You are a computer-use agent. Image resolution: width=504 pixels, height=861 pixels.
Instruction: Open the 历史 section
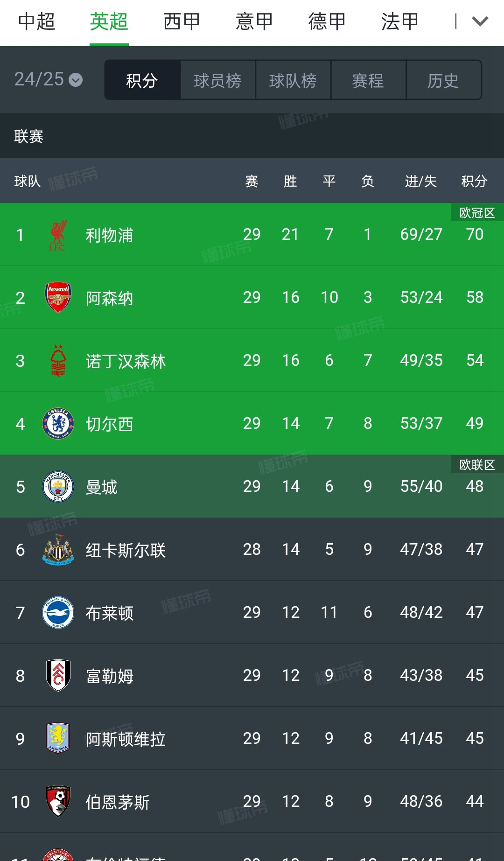point(444,80)
